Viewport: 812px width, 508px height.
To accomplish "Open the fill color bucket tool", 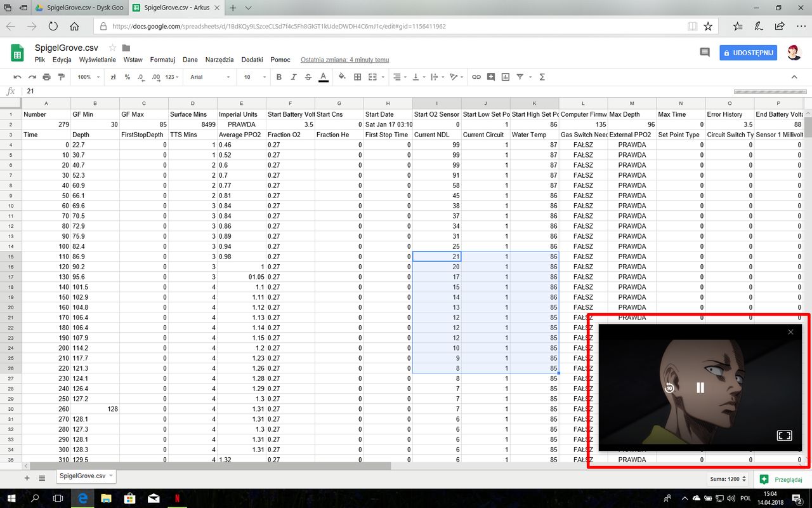I will pos(342,77).
